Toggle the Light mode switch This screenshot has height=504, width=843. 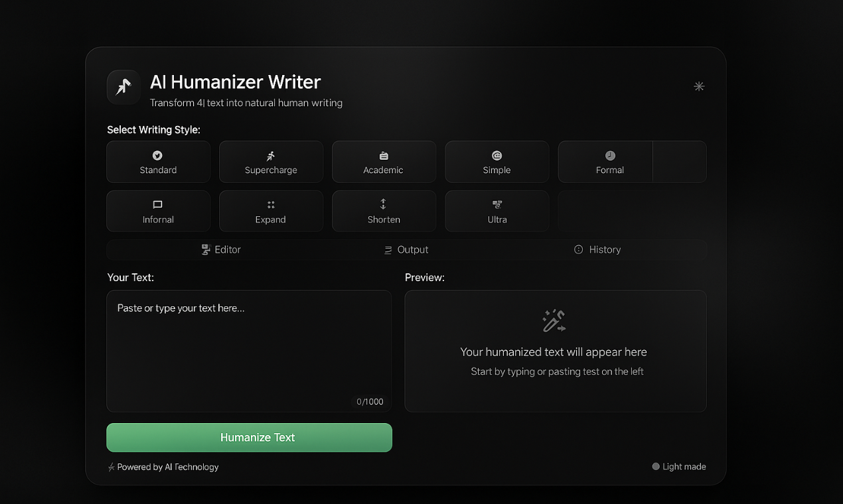(x=679, y=467)
